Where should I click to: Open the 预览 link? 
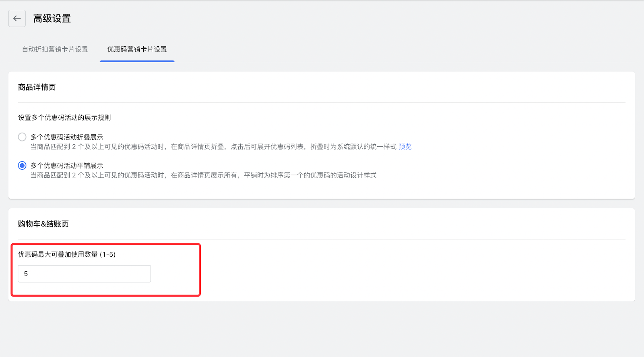(x=405, y=147)
